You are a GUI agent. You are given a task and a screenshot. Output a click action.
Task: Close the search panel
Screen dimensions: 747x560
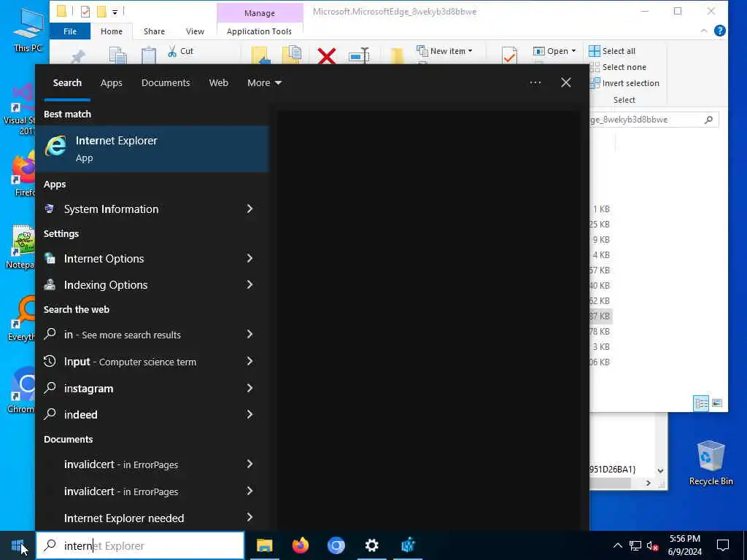click(565, 83)
